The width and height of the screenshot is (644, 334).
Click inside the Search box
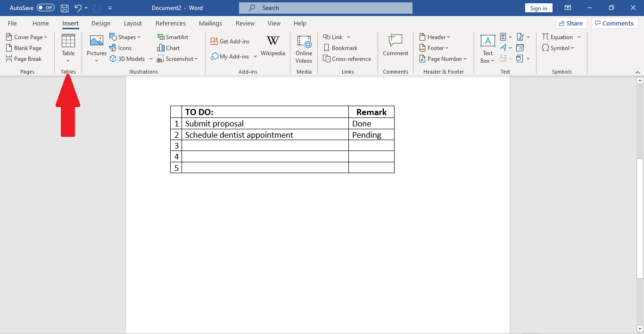coord(325,8)
